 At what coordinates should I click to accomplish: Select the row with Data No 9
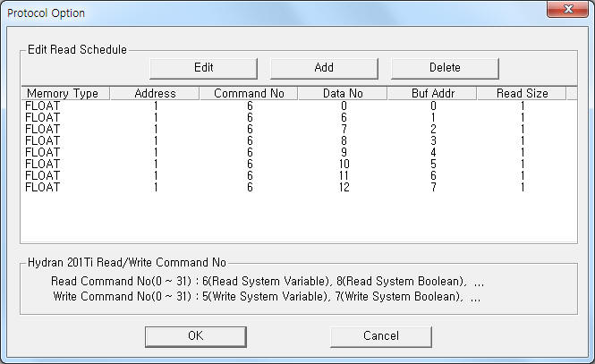click(299, 152)
